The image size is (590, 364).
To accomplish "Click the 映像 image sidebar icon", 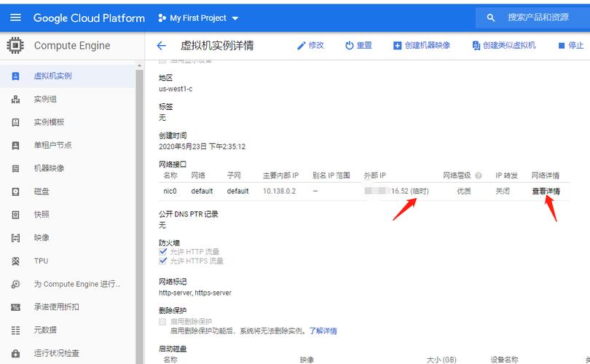I will (15, 238).
